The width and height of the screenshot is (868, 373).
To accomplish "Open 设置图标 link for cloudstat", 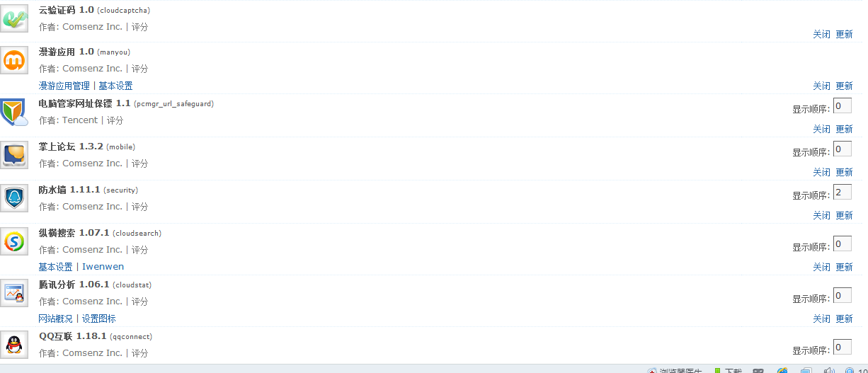I will 98,319.
